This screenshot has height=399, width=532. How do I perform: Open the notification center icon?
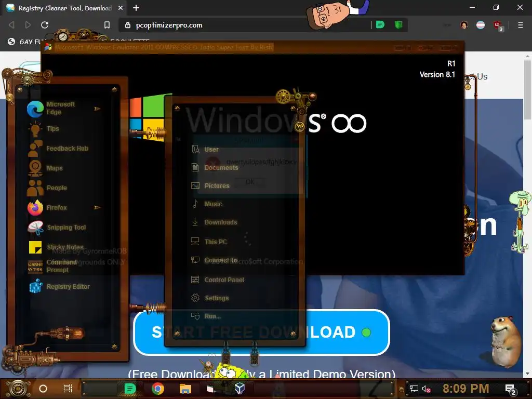pyautogui.click(x=511, y=390)
